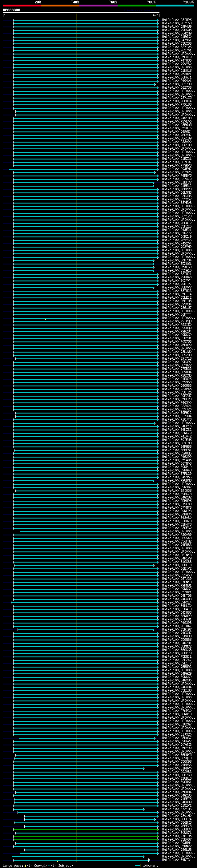Select hit label UniRef100_Q53HI6
197x868 pixels.
(176, 128)
